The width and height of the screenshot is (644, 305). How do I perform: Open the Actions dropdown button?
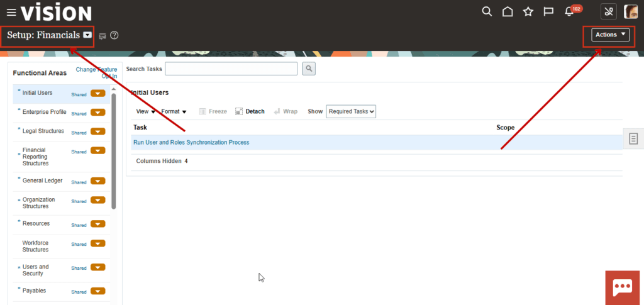click(x=610, y=35)
